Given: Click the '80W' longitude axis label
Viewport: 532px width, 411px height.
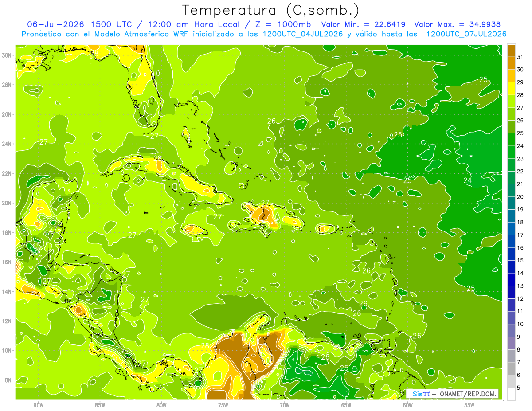Looking at the screenshot, I should point(161,405).
